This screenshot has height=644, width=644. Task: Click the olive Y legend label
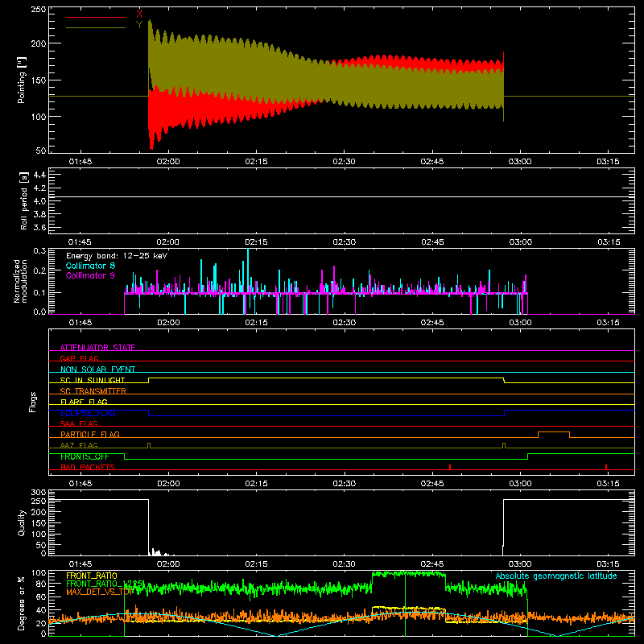tap(139, 25)
